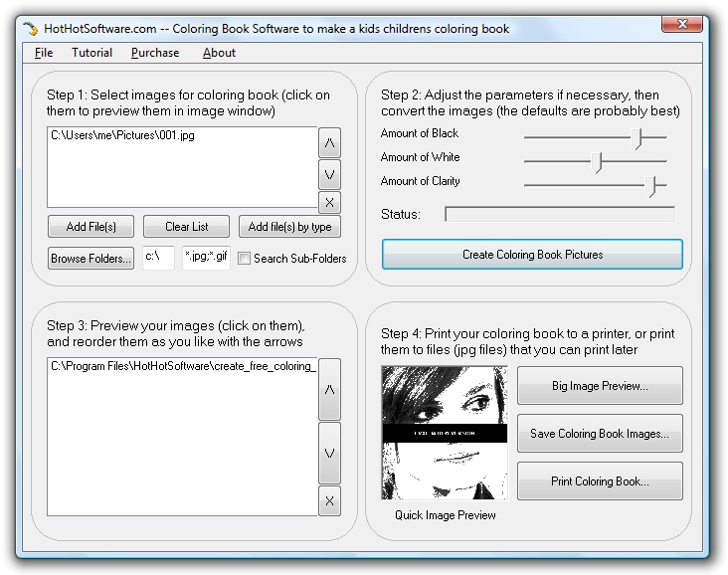Viewport: 728px width, 575px height.
Task: Select C:\Users\me\Pictures\001.jpg in list
Action: (122, 135)
